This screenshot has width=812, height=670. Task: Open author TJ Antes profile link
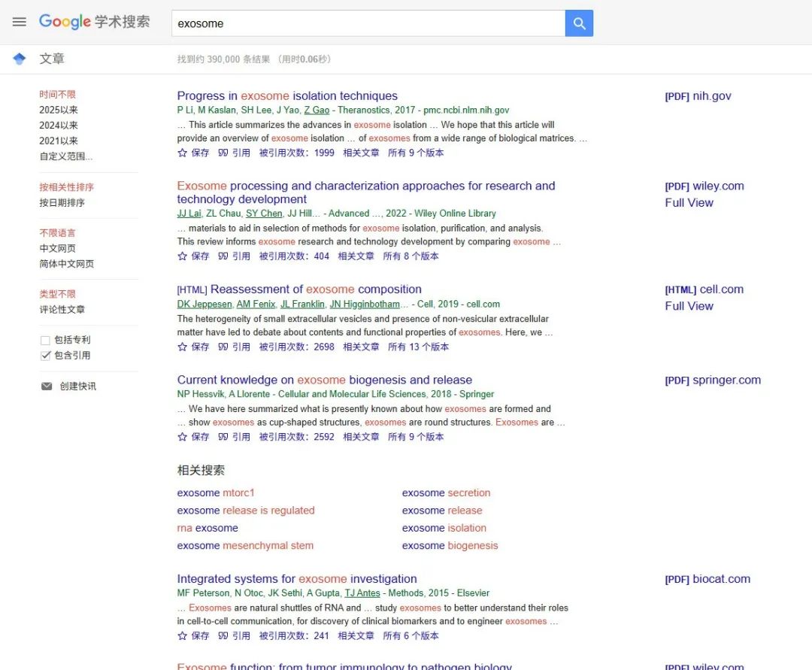tap(362, 593)
